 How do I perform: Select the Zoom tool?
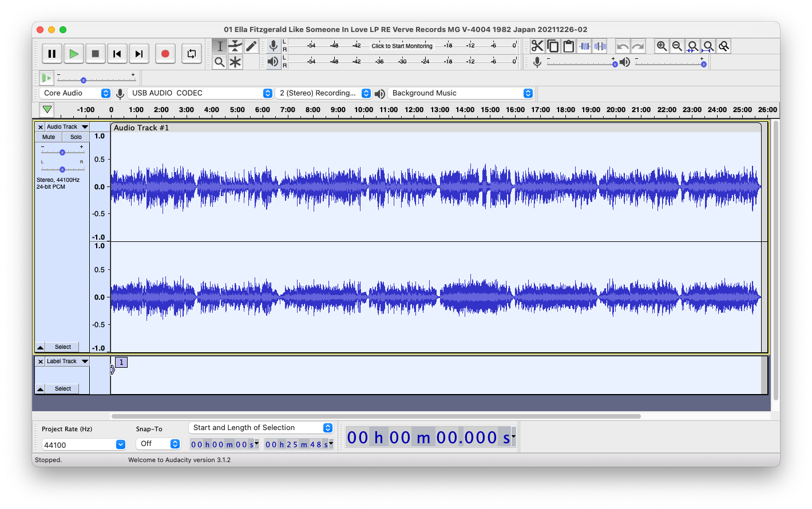point(219,62)
